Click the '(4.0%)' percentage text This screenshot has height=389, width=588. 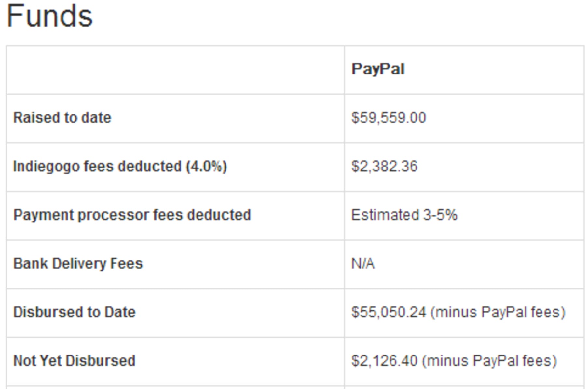pyautogui.click(x=207, y=167)
